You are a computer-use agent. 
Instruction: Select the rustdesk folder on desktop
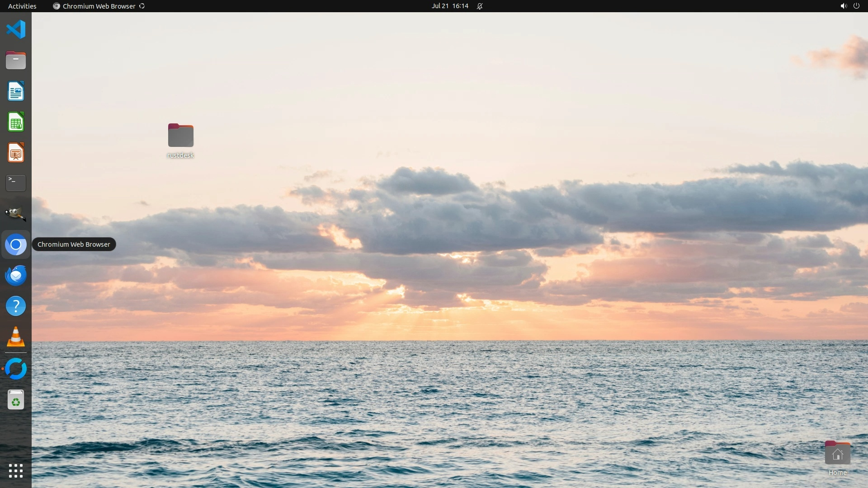point(180,136)
